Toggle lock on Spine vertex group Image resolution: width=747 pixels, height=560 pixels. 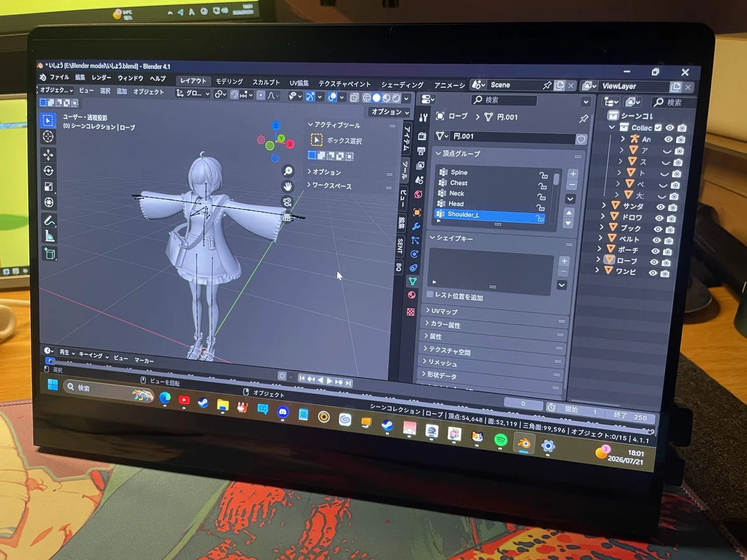tap(543, 175)
